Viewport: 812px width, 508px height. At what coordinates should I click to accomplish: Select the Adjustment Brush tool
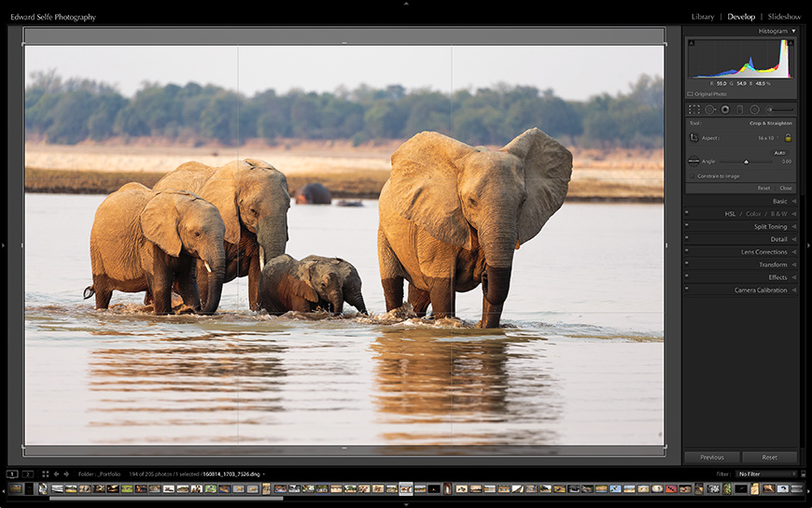[x=780, y=109]
